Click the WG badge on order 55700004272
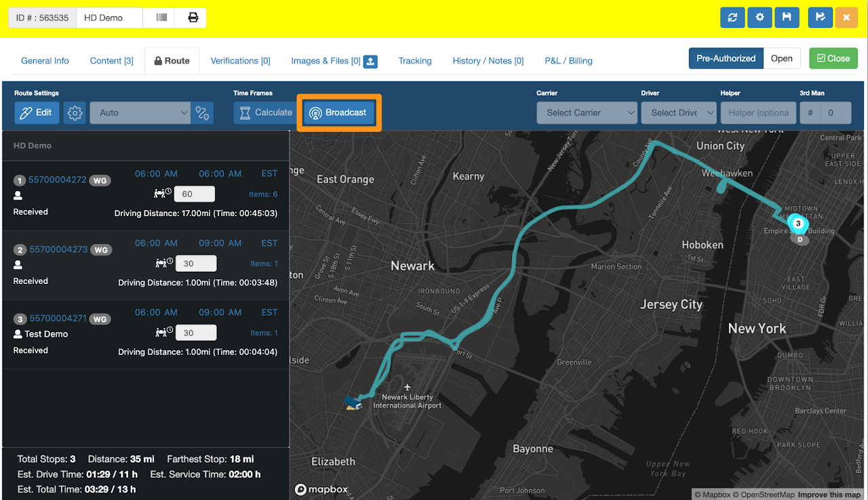Screen dimensions: 868x500 [x=100, y=180]
